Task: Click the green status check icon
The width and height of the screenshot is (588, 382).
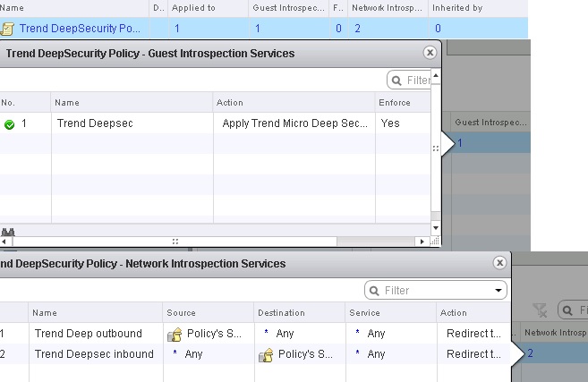Action: 9,123
